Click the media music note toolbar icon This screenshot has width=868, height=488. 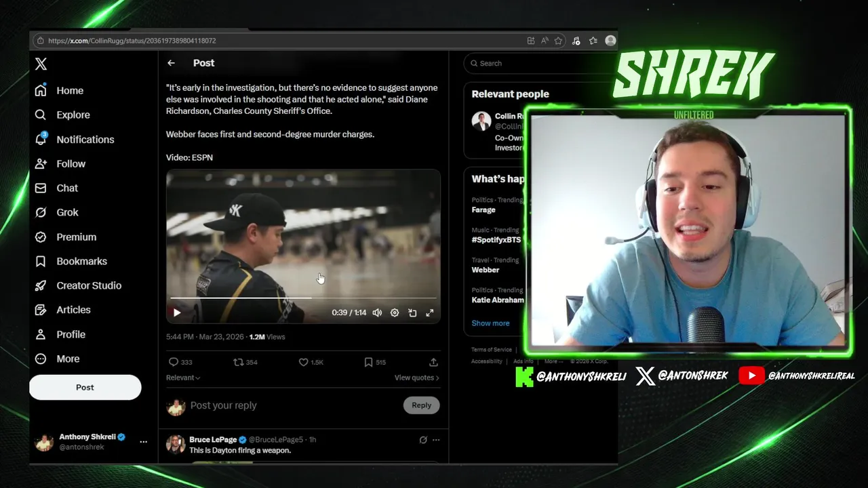click(576, 41)
